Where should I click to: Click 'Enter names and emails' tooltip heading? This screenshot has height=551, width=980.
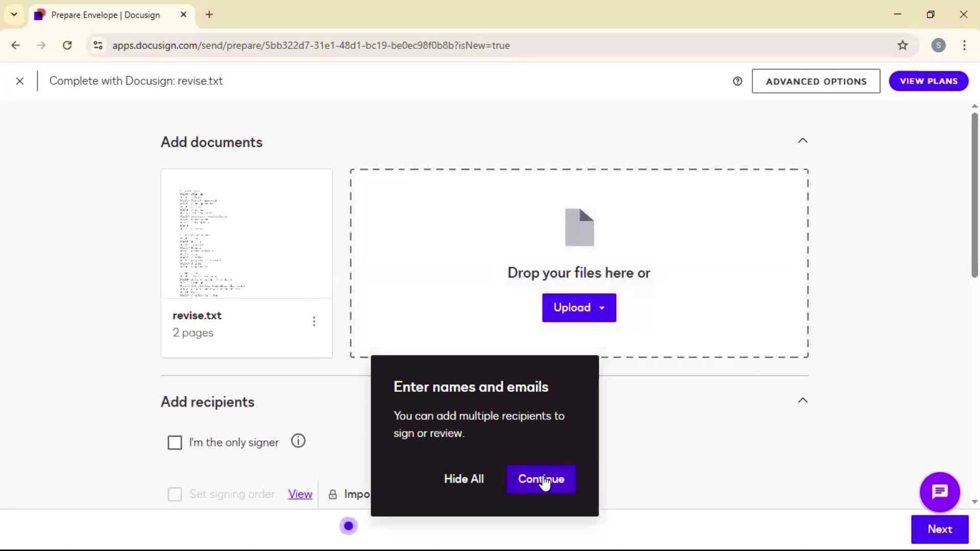tap(471, 387)
